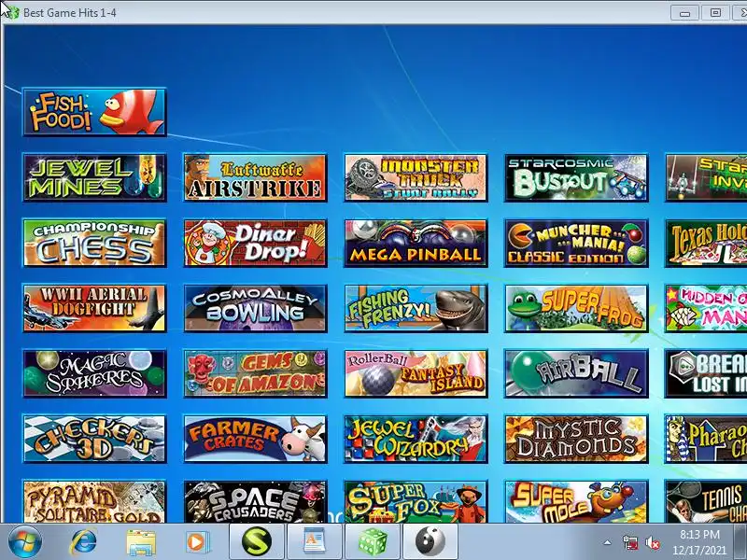Open the Windows Start menu orb
Screen dimensions: 747x560
24,542
